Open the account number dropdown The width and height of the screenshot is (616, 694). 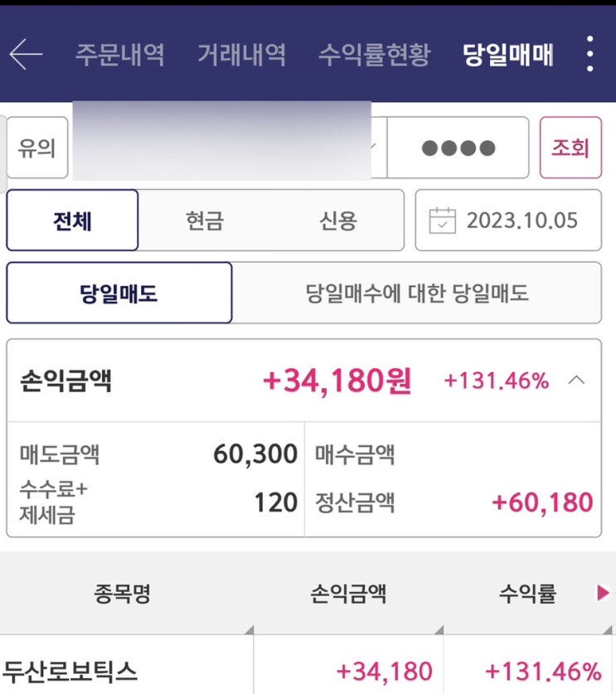click(x=373, y=148)
